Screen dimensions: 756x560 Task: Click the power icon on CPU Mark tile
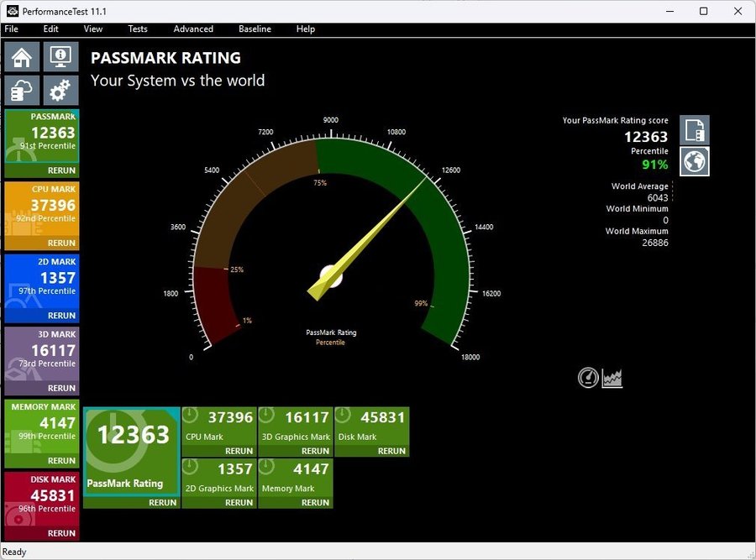click(191, 416)
